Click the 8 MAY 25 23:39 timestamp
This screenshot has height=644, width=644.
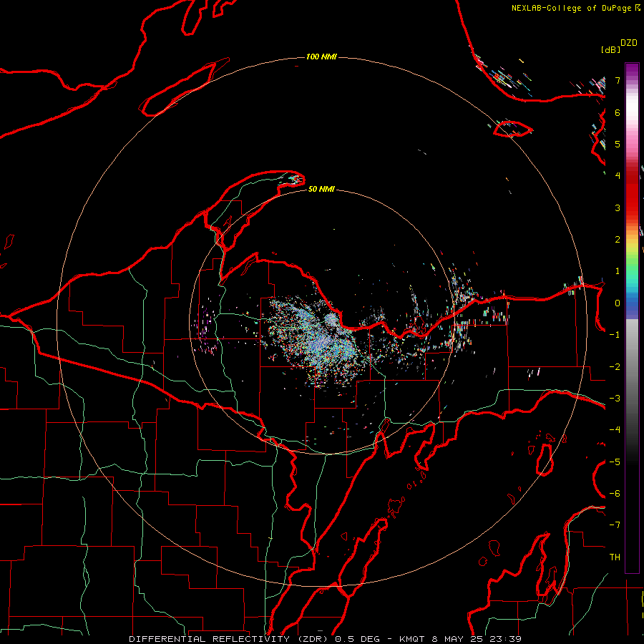(477, 639)
